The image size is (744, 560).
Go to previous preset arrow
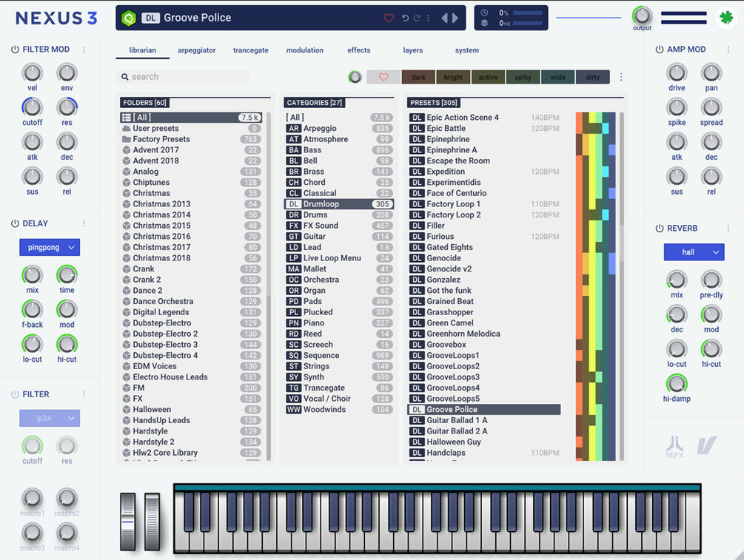(445, 18)
